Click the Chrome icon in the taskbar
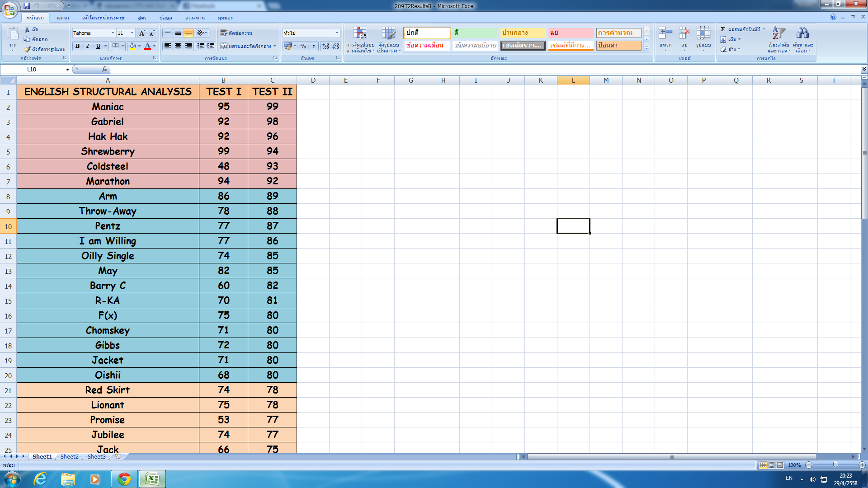 (x=124, y=479)
